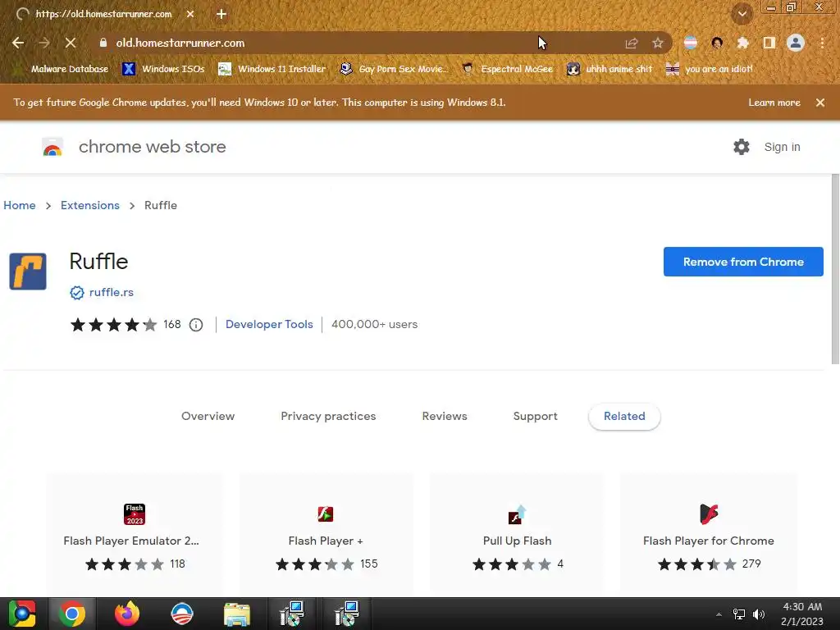Click the Ruffle extension logo
This screenshot has width=840, height=630.
click(28, 271)
